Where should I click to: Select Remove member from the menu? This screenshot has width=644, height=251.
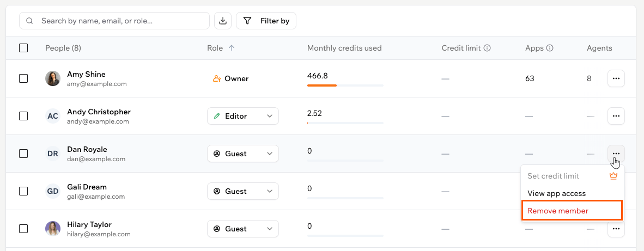point(572,211)
